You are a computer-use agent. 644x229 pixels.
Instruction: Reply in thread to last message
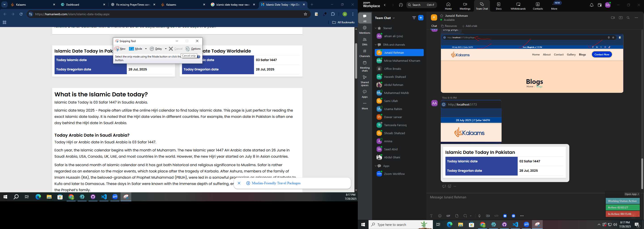tap(444, 186)
